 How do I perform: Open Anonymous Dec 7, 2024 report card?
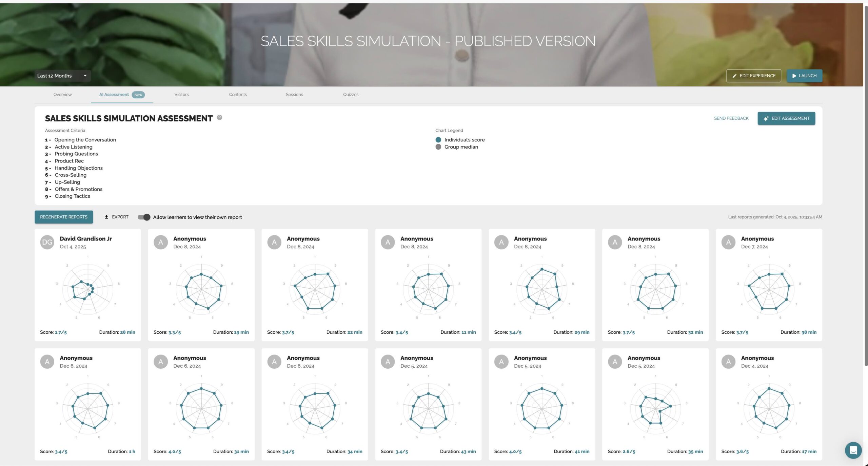click(769, 285)
